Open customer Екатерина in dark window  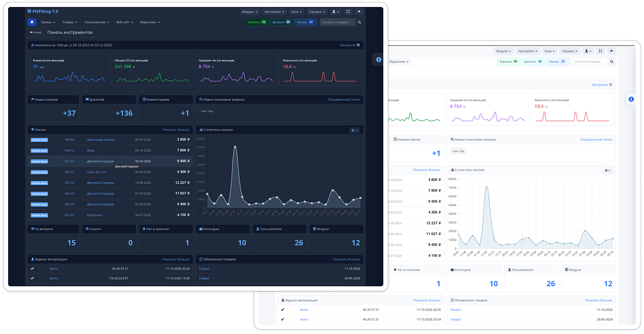point(95,215)
